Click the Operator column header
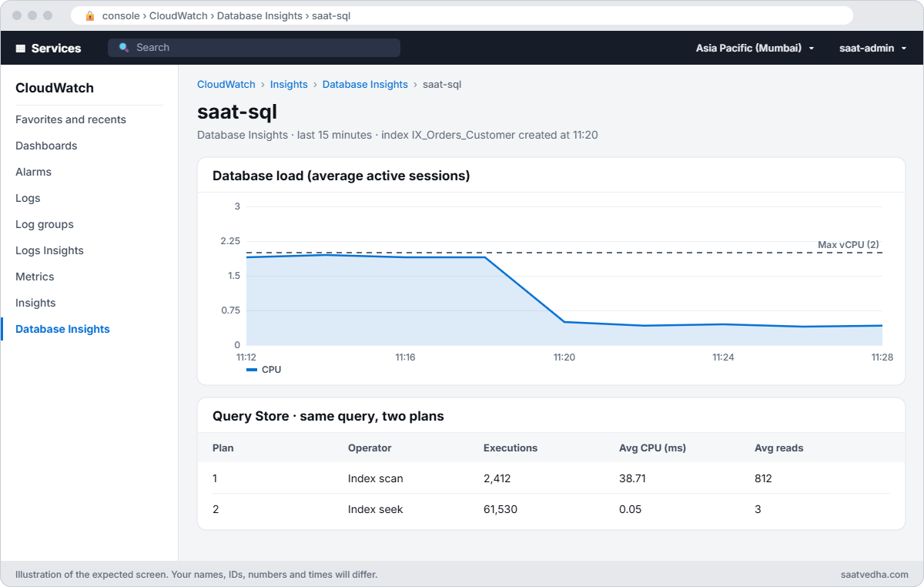 tap(370, 448)
